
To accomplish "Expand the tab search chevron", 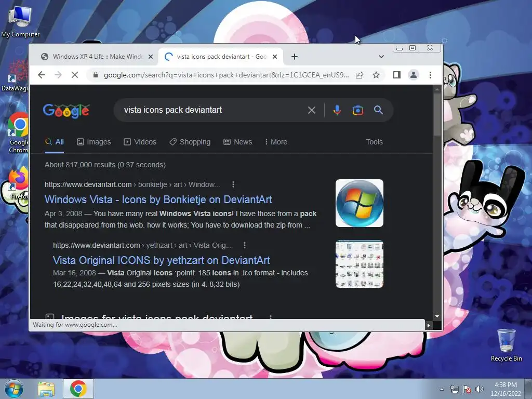I will click(381, 57).
